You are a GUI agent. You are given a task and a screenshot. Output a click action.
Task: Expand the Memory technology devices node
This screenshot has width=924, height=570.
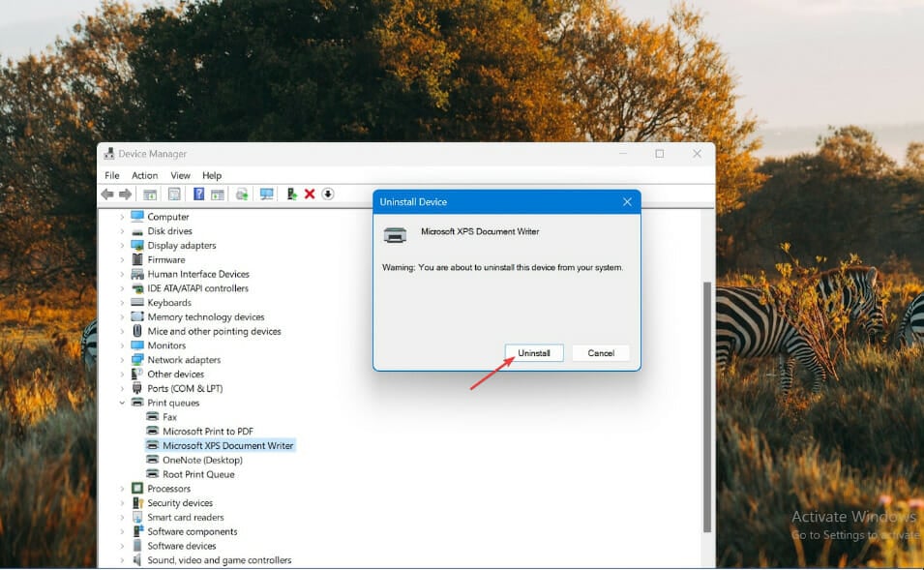click(122, 317)
